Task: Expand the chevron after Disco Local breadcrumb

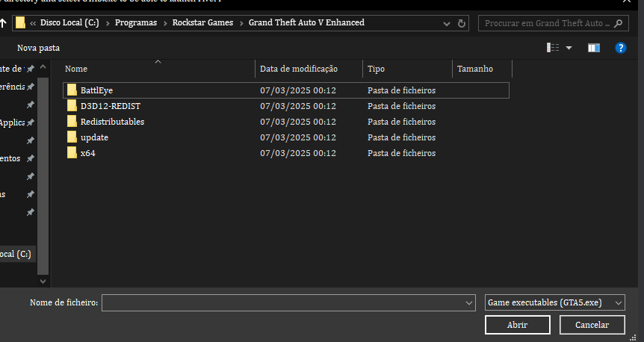Action: coord(108,23)
